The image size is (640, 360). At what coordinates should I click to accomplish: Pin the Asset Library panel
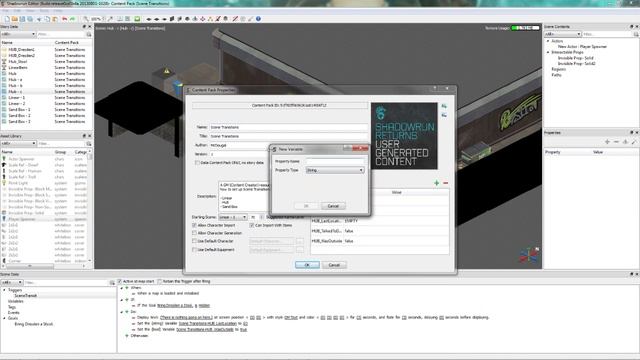[84, 136]
